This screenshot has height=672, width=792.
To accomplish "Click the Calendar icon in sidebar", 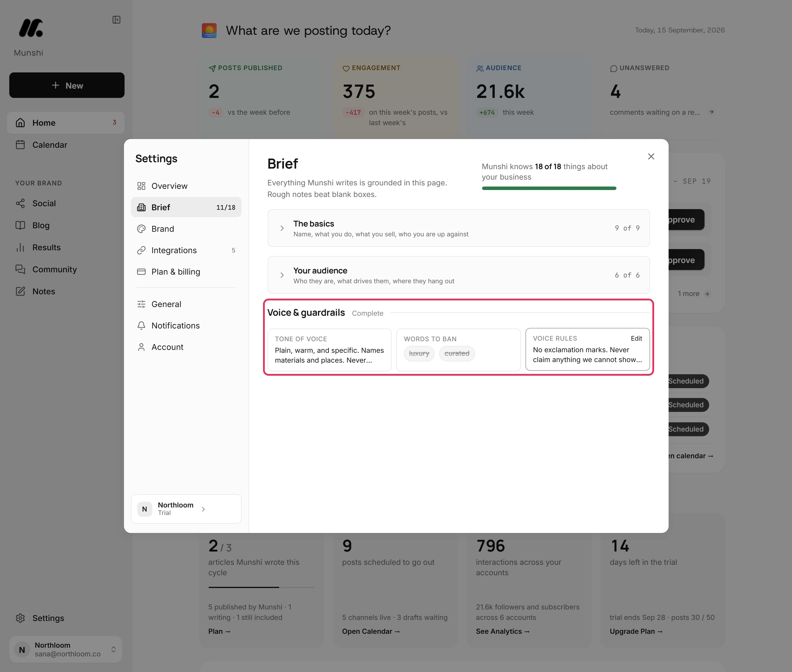I will (x=20, y=145).
